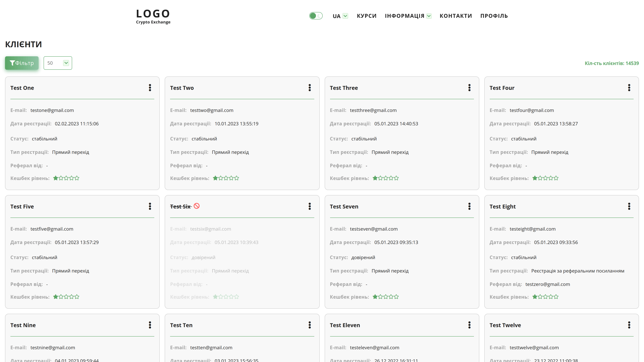Open the three-dot menu on Test Eleven card

click(x=469, y=325)
